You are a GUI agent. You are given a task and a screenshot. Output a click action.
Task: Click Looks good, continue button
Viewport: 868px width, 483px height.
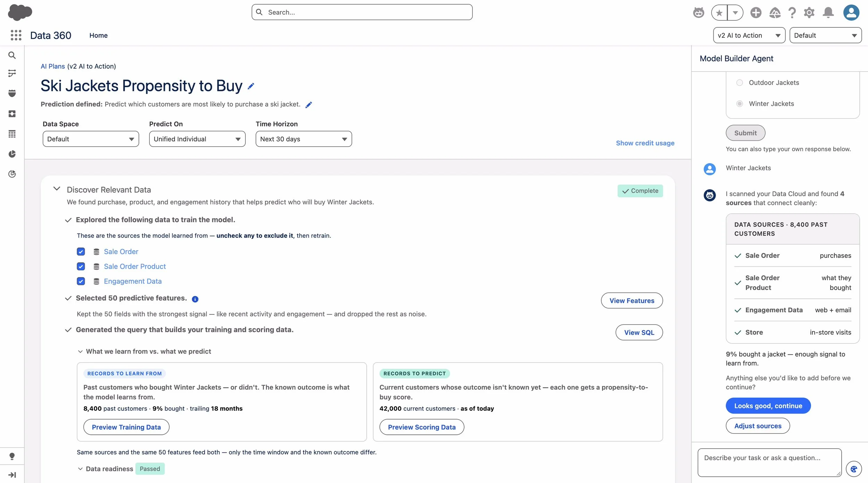tap(768, 406)
